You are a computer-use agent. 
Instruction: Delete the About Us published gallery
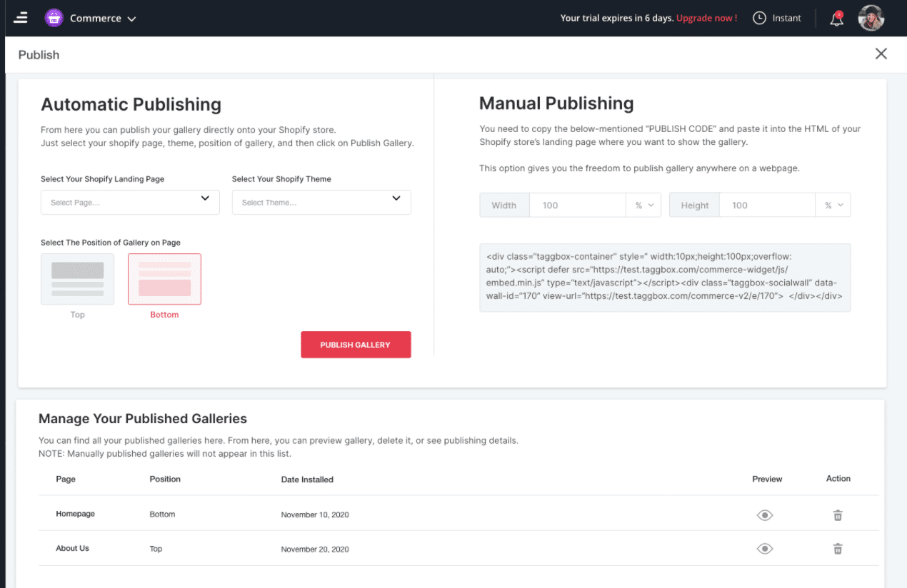(838, 549)
